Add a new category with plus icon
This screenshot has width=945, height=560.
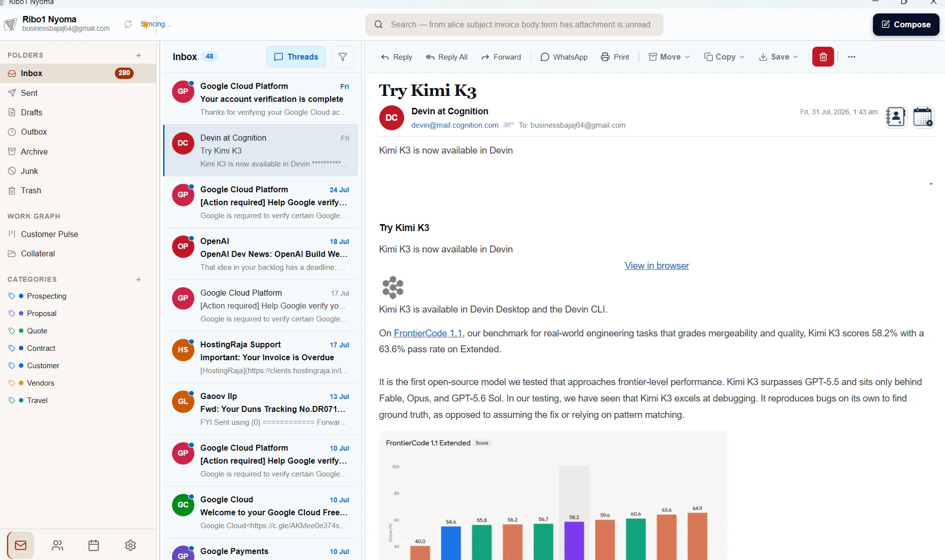coord(139,280)
